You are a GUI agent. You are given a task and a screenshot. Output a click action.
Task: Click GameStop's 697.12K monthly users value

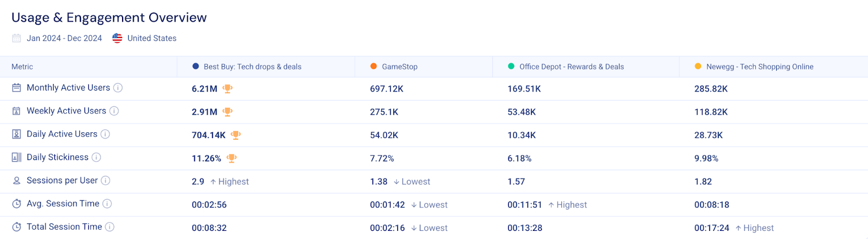click(x=387, y=89)
